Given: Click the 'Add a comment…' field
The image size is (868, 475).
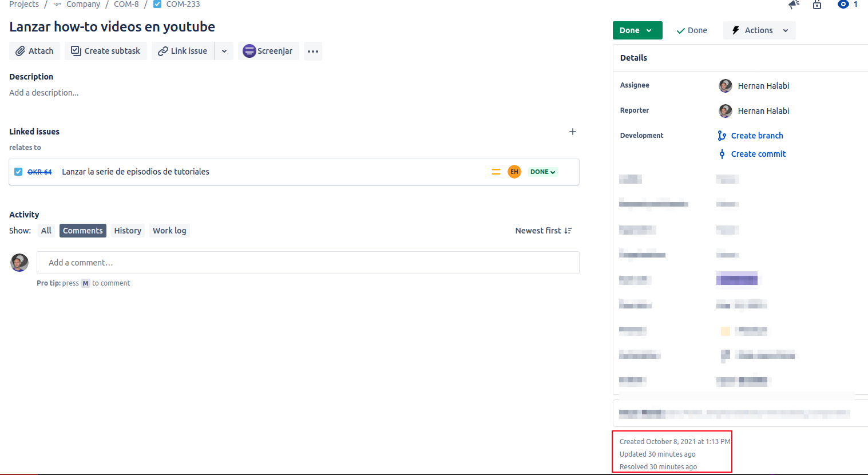Looking at the screenshot, I should [x=308, y=263].
